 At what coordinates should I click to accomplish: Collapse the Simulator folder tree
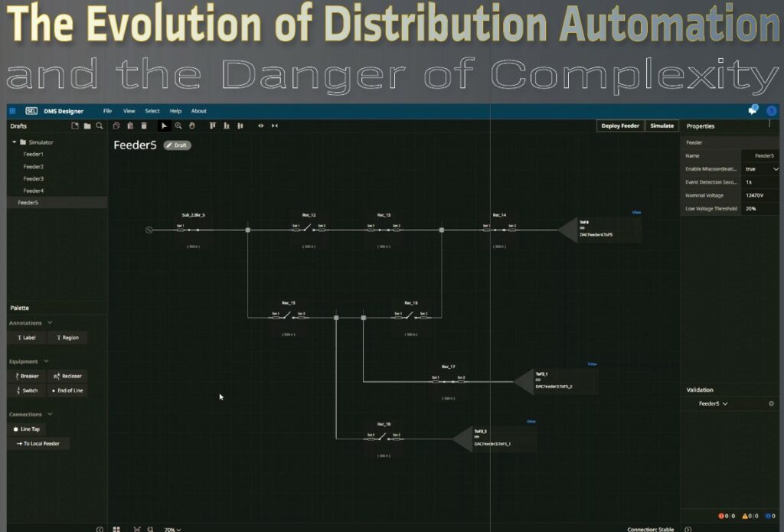point(15,142)
